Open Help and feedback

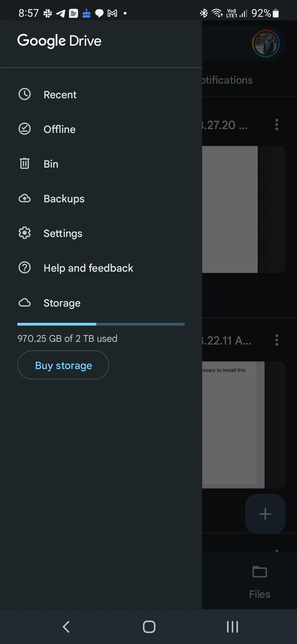[x=88, y=268]
